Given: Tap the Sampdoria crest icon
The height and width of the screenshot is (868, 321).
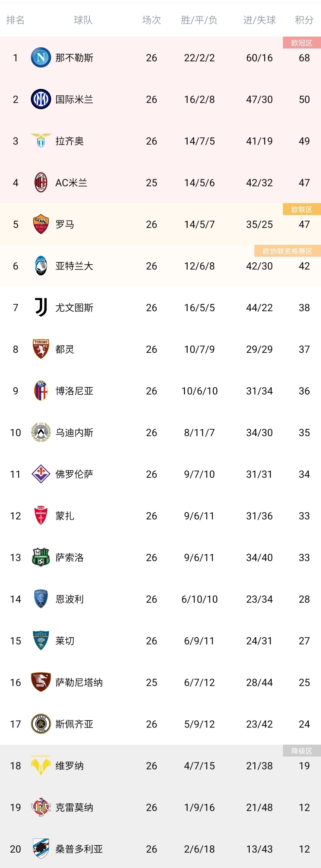Looking at the screenshot, I should [x=41, y=848].
